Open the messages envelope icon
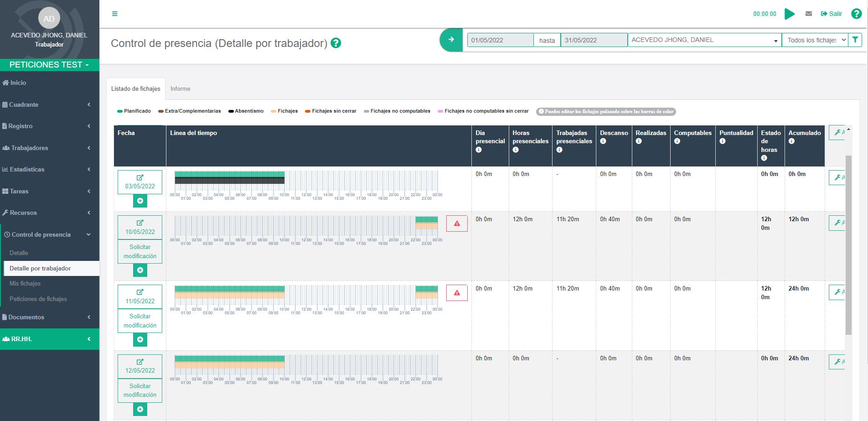This screenshot has width=868, height=421. tap(809, 14)
